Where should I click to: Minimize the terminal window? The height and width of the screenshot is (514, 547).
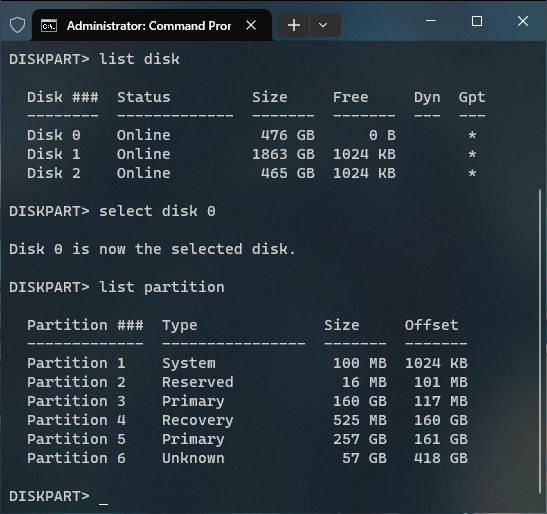[431, 21]
